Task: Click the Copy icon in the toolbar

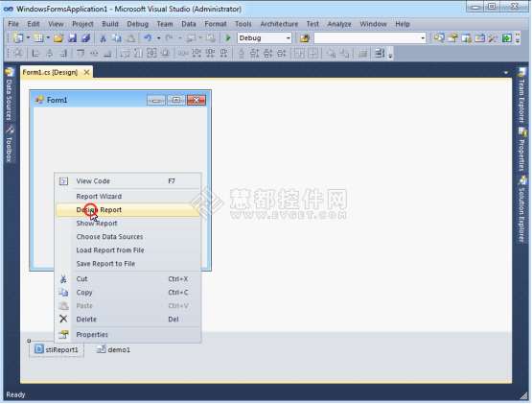Action: point(117,38)
